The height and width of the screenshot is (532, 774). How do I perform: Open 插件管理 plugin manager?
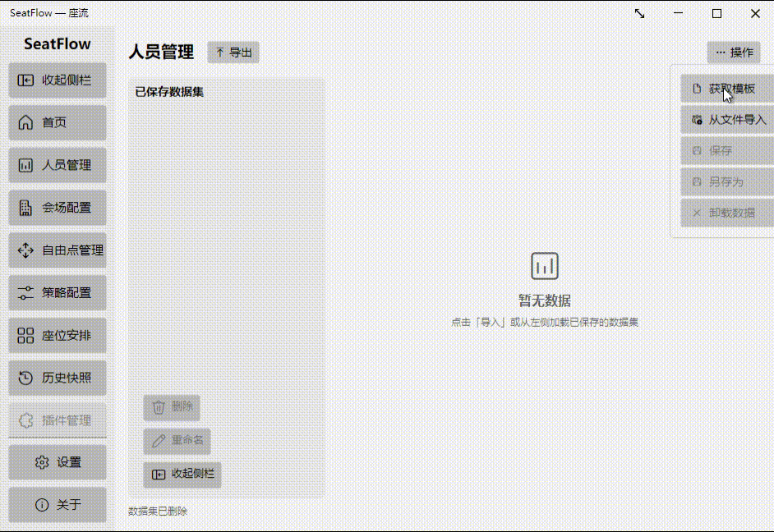[58, 420]
